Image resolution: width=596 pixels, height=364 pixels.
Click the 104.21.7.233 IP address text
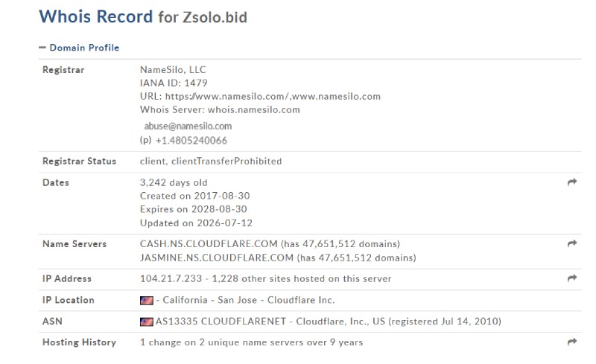point(171,278)
